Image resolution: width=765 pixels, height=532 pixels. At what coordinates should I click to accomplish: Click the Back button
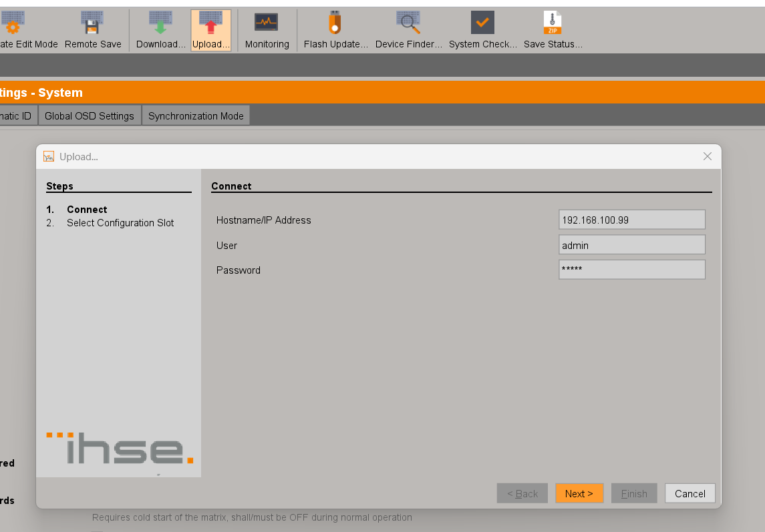click(x=522, y=493)
